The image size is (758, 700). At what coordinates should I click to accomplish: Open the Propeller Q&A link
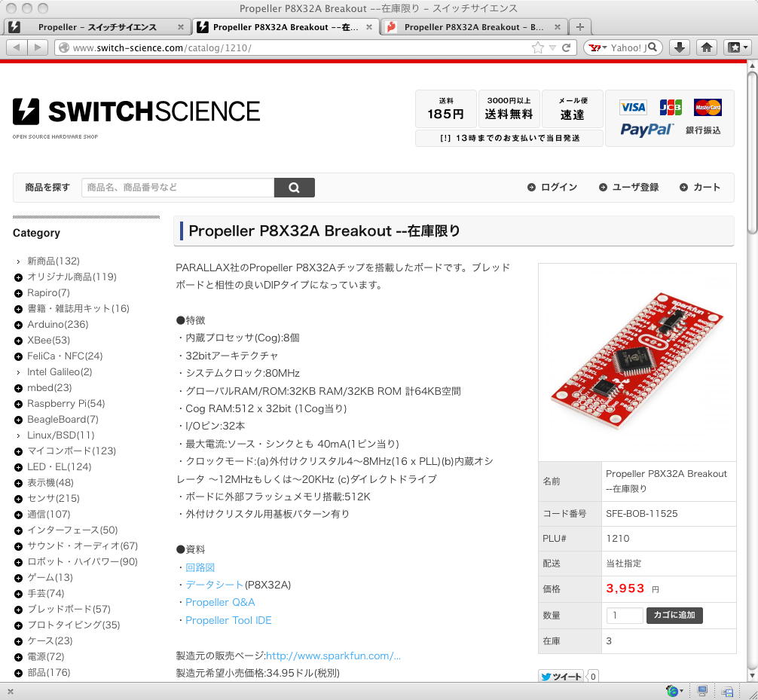coord(220,602)
